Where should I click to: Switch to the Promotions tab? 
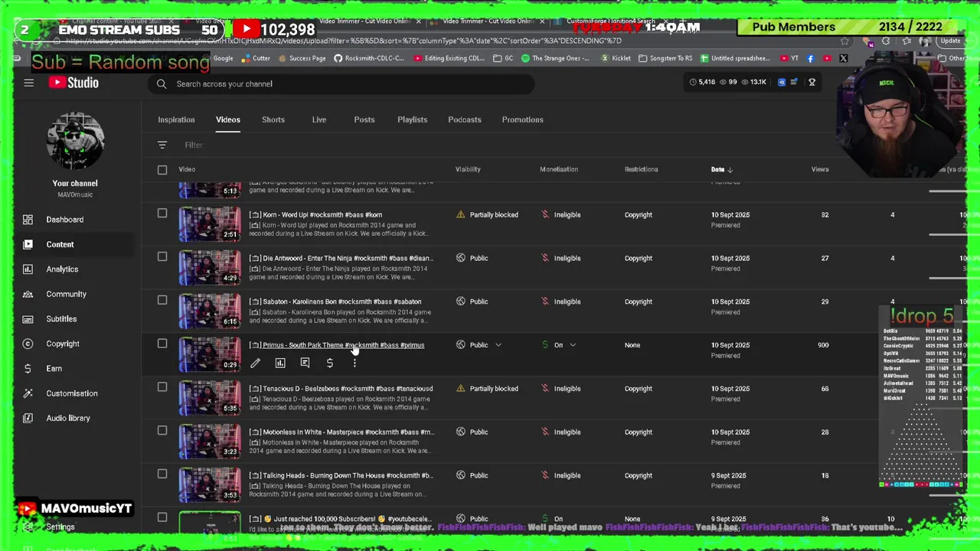(x=523, y=119)
